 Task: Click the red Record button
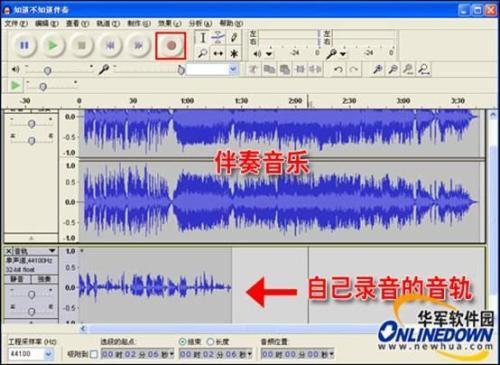click(171, 46)
